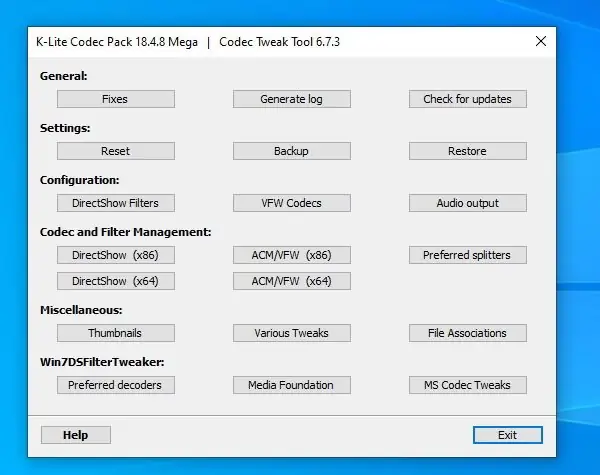Open Media Foundation settings
Screen dimensions: 600x475
pyautogui.click(x=291, y=385)
